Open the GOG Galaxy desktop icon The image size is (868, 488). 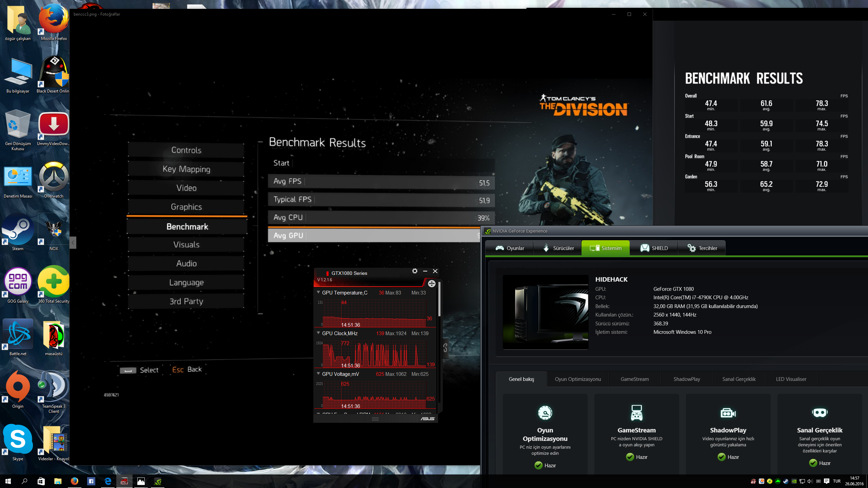pyautogui.click(x=18, y=285)
